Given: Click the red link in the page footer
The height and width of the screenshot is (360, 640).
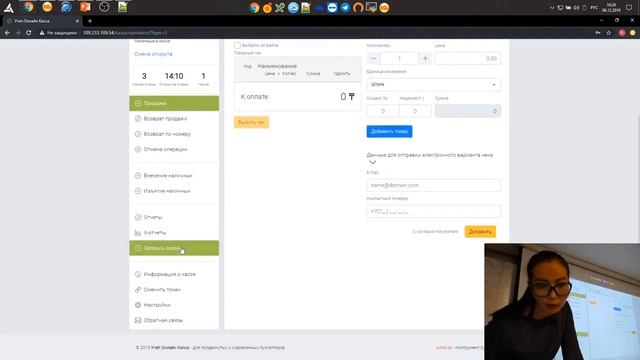Looking at the screenshot, I should (x=444, y=348).
